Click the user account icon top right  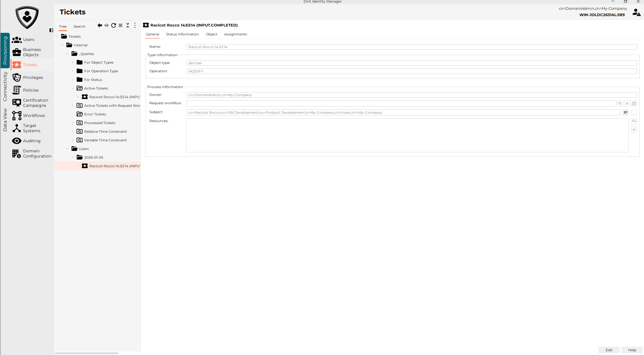[636, 12]
